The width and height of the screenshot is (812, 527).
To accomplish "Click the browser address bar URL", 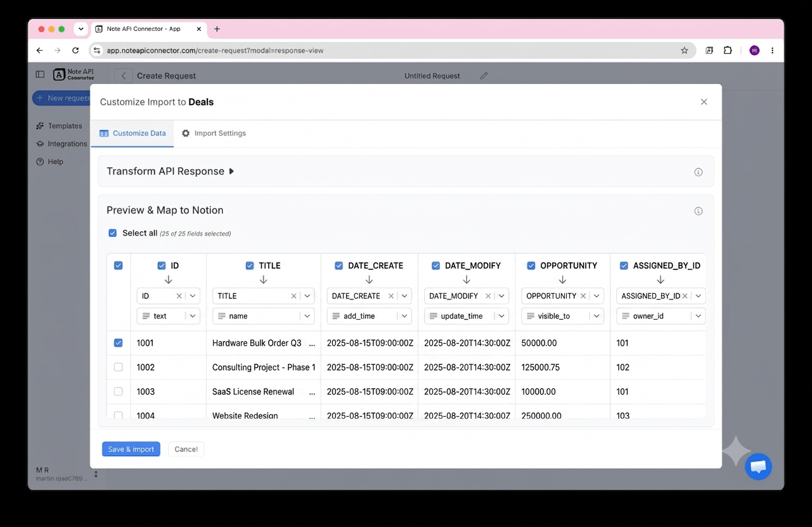I will point(215,51).
